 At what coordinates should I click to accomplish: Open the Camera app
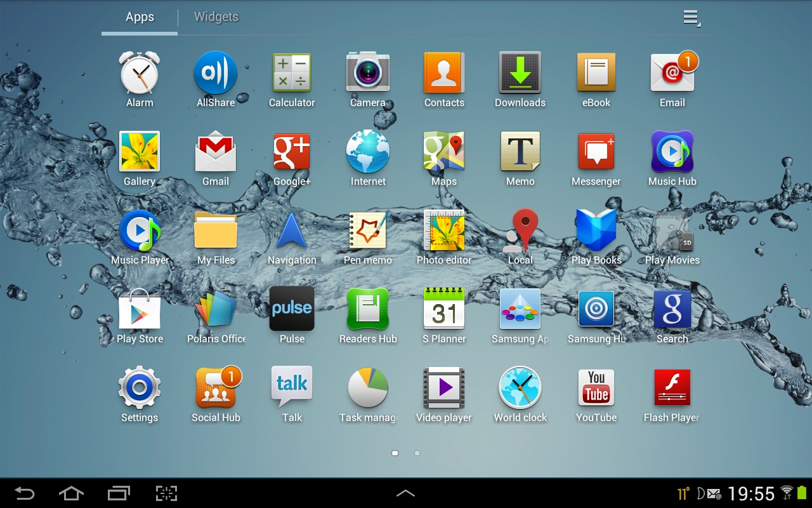coord(368,74)
